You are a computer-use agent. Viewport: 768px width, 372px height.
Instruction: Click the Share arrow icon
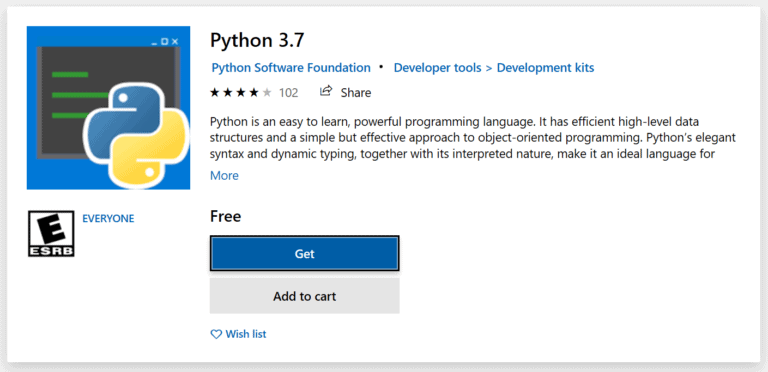click(326, 92)
